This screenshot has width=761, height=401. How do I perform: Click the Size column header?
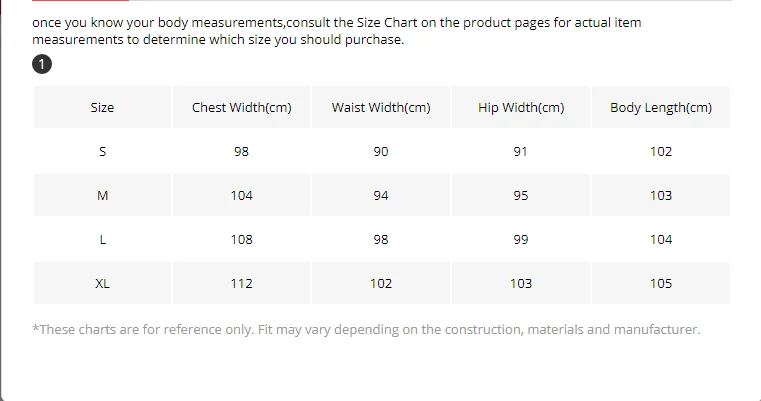[102, 107]
